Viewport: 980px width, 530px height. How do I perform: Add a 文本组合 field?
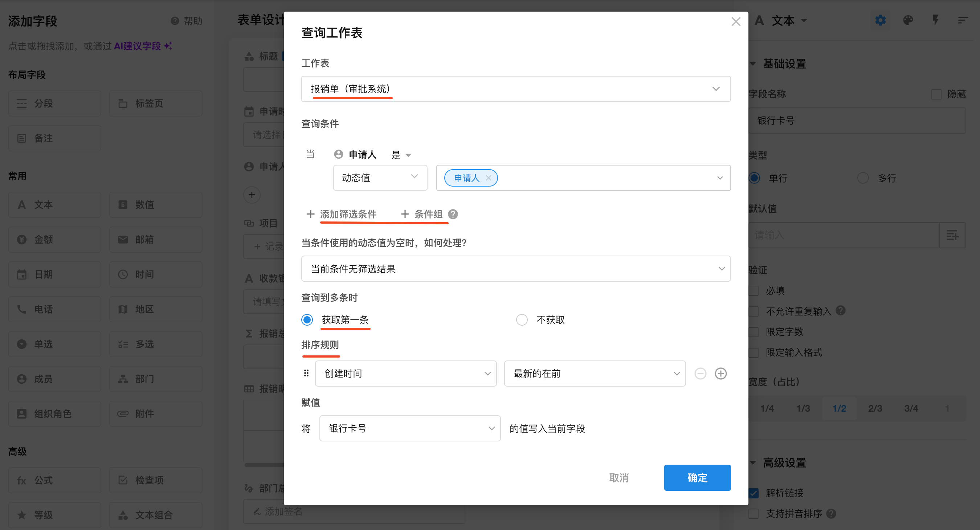tap(156, 515)
